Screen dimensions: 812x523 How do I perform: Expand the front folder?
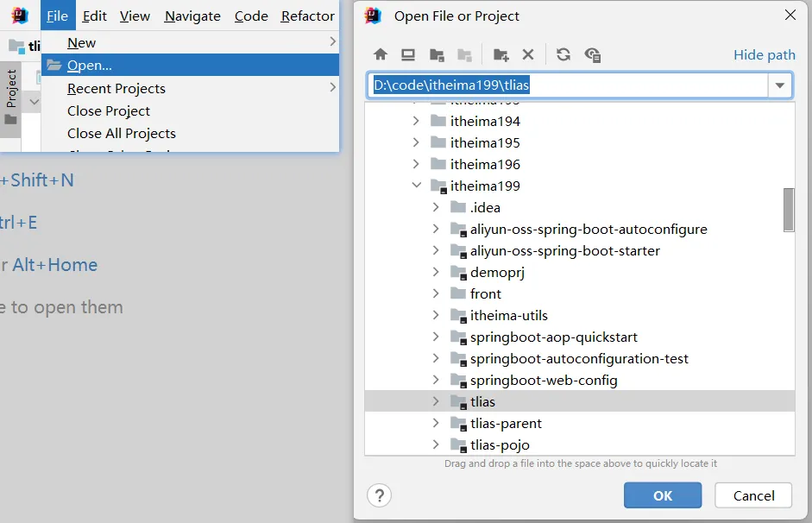click(x=436, y=293)
